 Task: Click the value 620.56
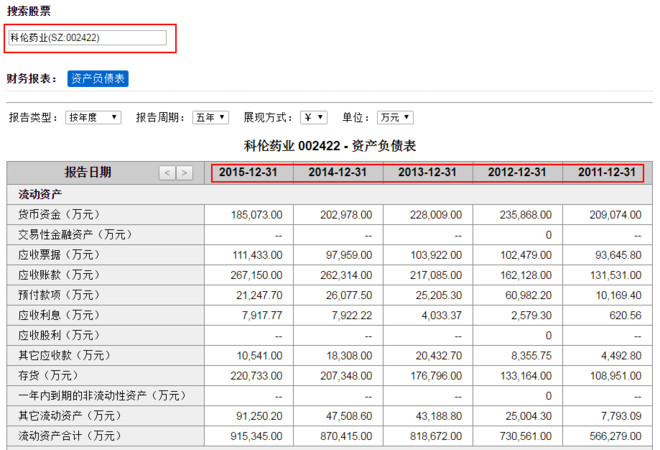[625, 316]
